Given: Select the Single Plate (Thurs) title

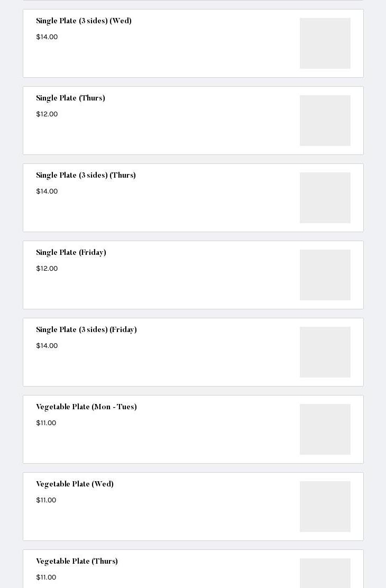Looking at the screenshot, I should [70, 98].
